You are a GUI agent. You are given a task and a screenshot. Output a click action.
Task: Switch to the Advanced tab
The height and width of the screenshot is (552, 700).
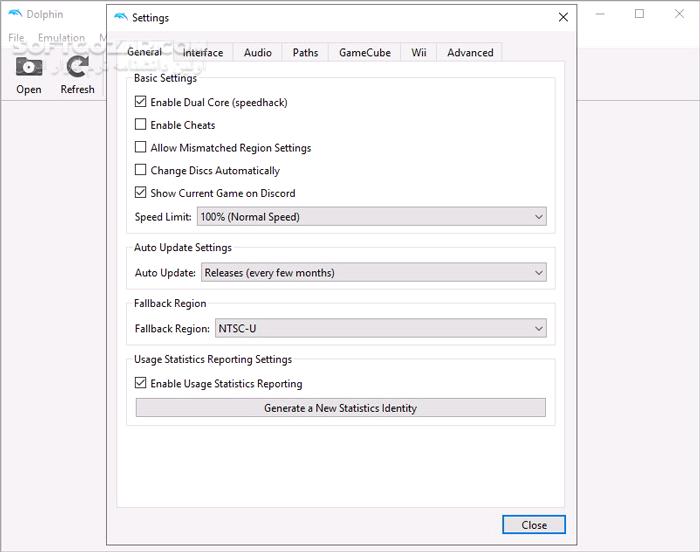(x=470, y=53)
